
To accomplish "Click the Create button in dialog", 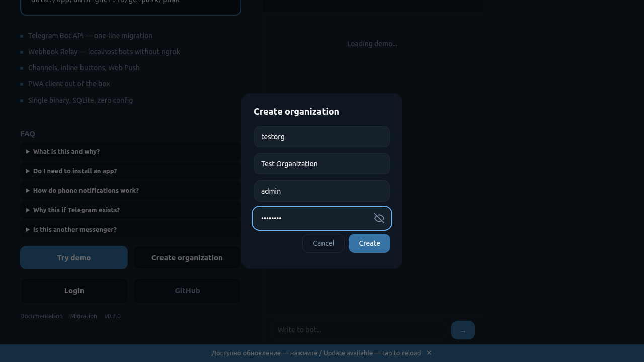I will pyautogui.click(x=369, y=243).
